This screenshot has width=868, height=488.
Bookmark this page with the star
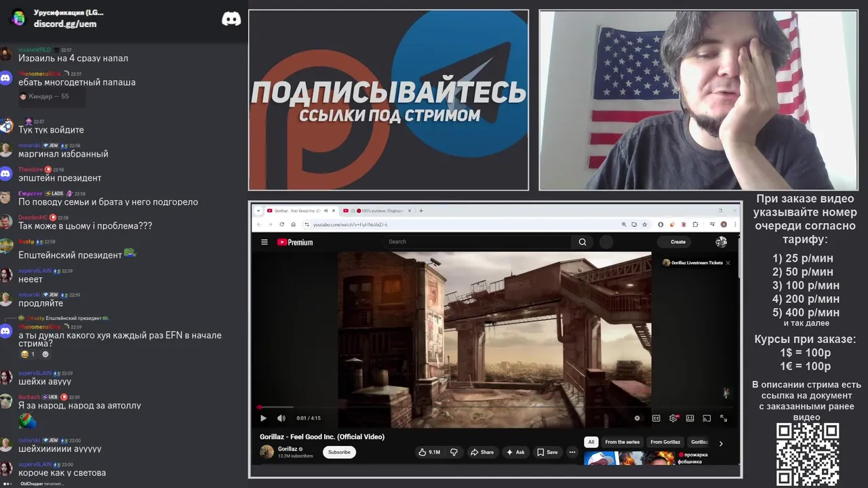(x=644, y=224)
